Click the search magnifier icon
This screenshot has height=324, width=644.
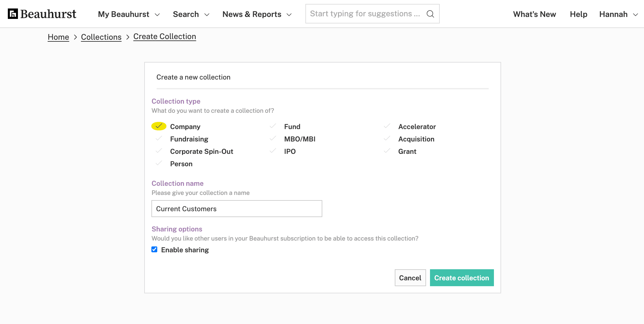coord(430,14)
